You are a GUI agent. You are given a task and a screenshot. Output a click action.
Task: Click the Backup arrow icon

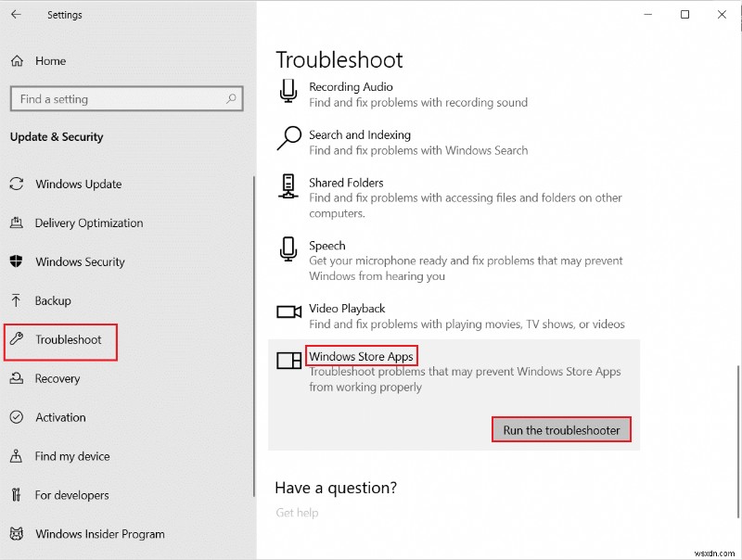16,300
